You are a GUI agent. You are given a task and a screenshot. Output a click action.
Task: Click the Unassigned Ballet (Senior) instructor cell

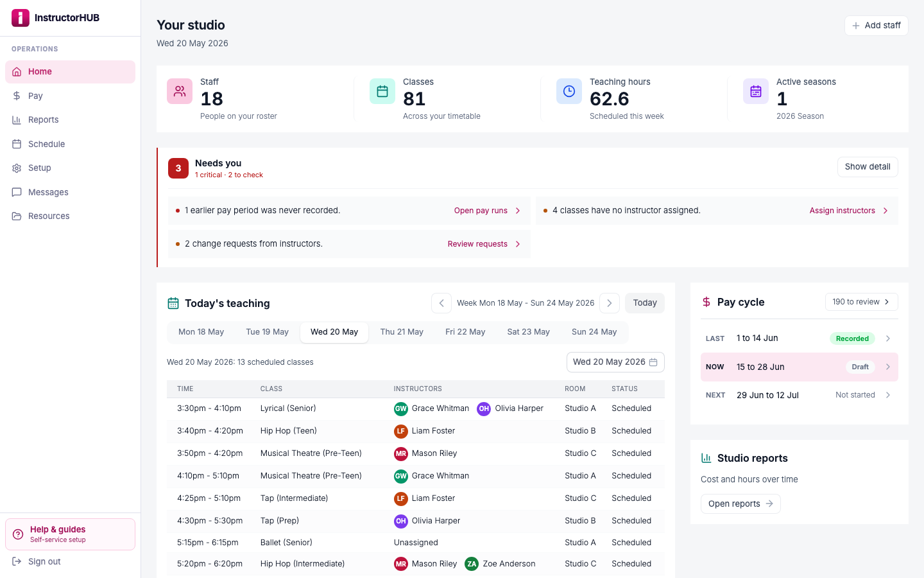click(416, 543)
